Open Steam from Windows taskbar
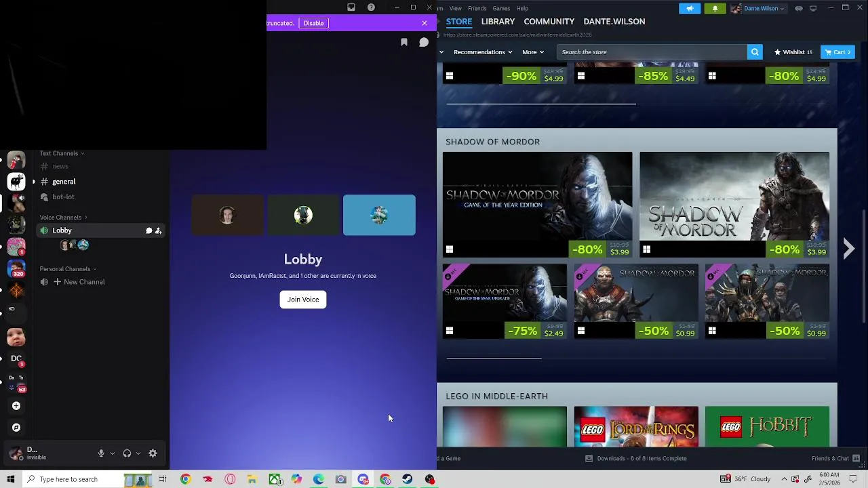 407,479
